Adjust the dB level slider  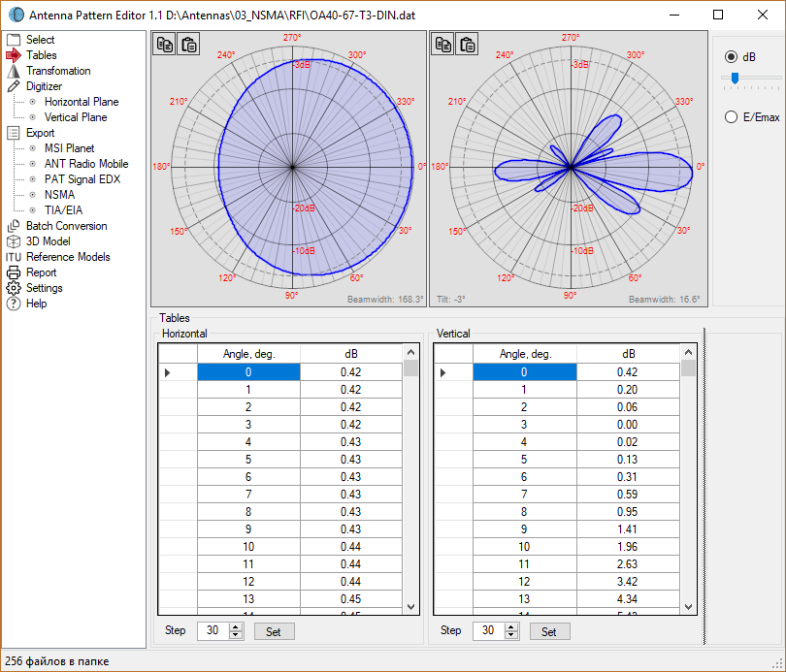tap(735, 76)
